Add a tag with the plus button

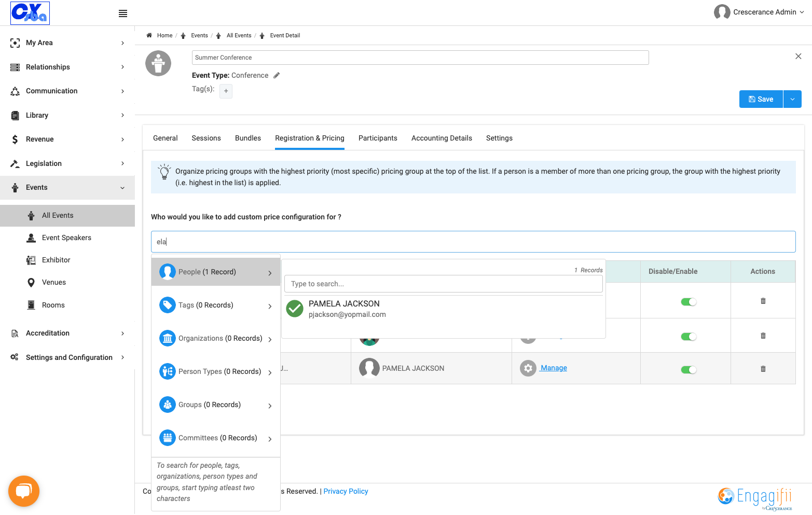tap(226, 91)
